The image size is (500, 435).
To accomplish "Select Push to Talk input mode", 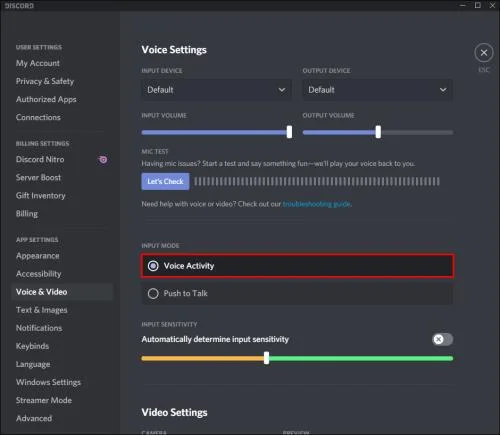I will pyautogui.click(x=297, y=293).
